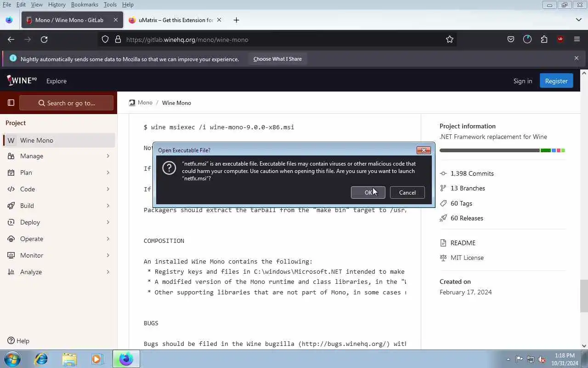Open Firefox View pinned icon
Viewport: 588px width, 368px height.
(9, 20)
